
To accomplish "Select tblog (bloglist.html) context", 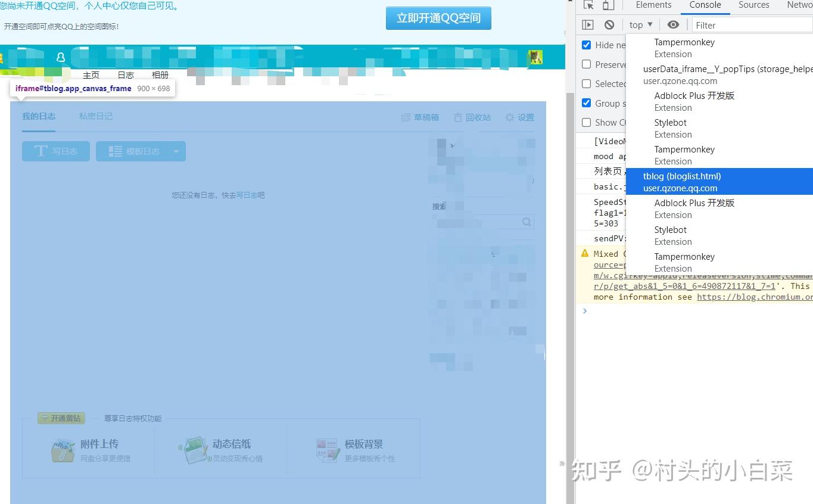I will (x=719, y=182).
